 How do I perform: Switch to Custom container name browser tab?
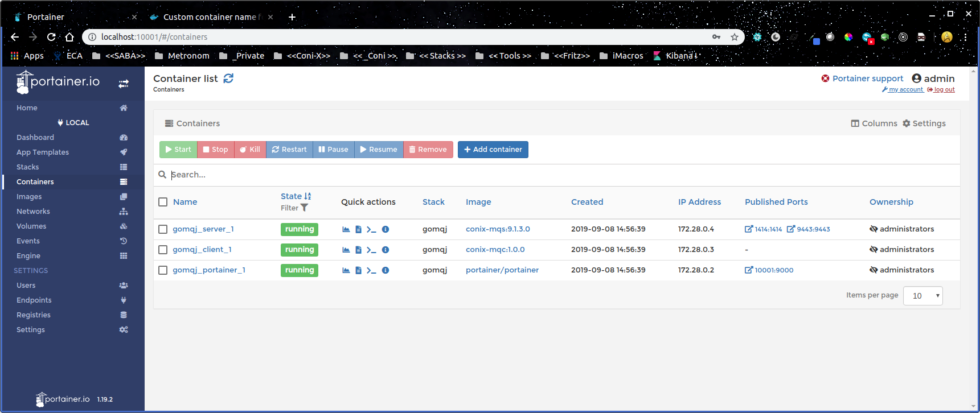tap(211, 17)
